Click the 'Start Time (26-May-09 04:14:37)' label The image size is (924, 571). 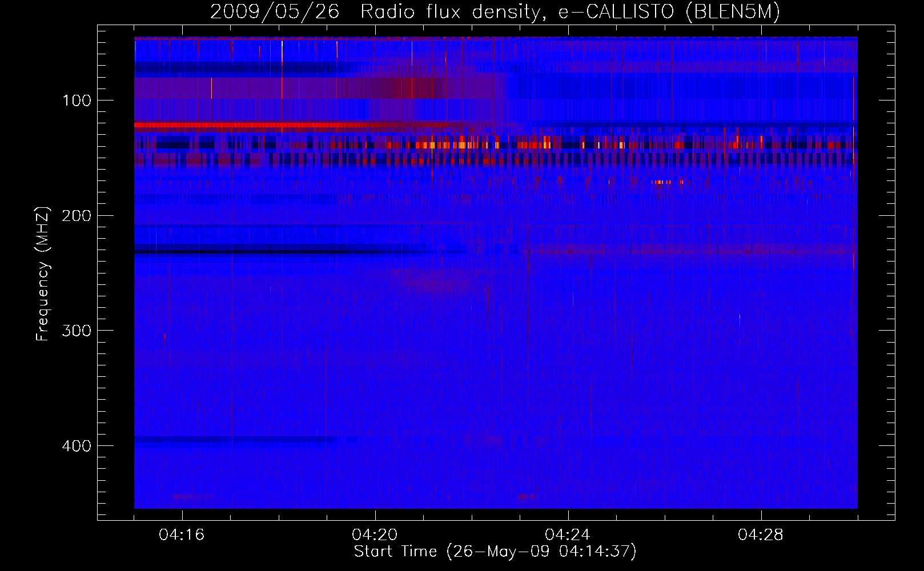point(495,552)
